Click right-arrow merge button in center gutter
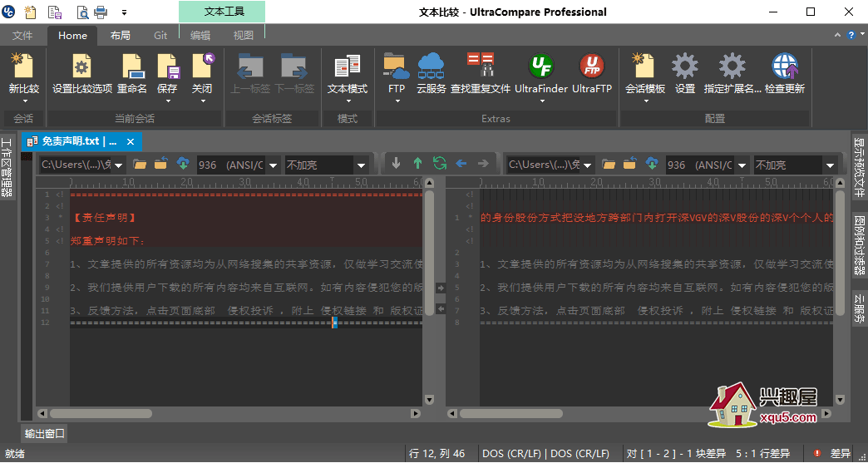Screen dimensions: 868x463 click(x=441, y=288)
